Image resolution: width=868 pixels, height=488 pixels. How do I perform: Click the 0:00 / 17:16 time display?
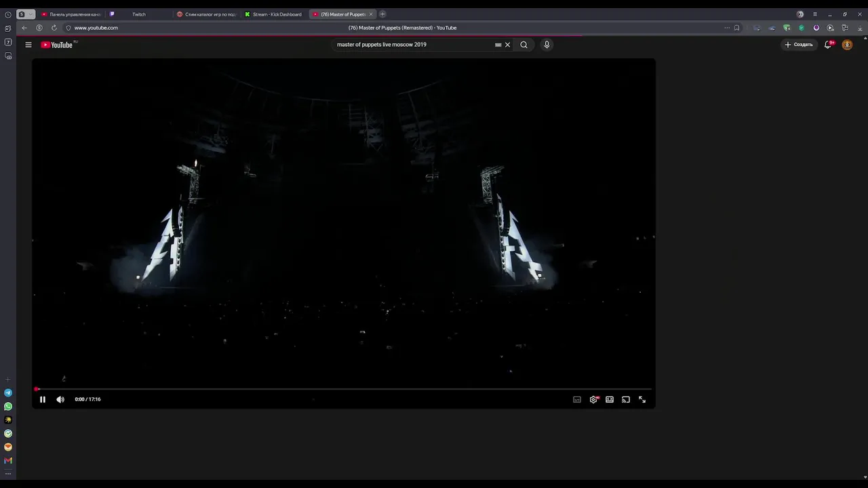pyautogui.click(x=87, y=399)
